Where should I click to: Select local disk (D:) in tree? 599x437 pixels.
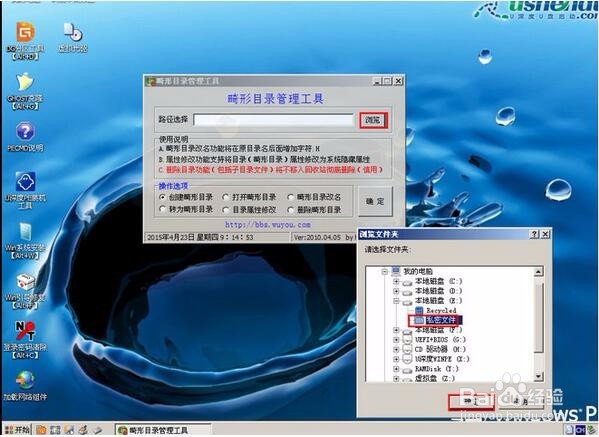[x=439, y=291]
